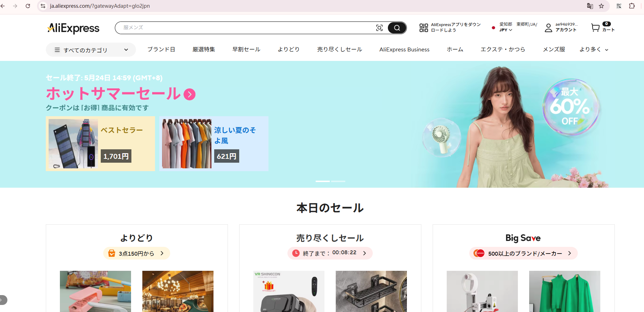Switch to second banner slide indicator

(x=338, y=181)
